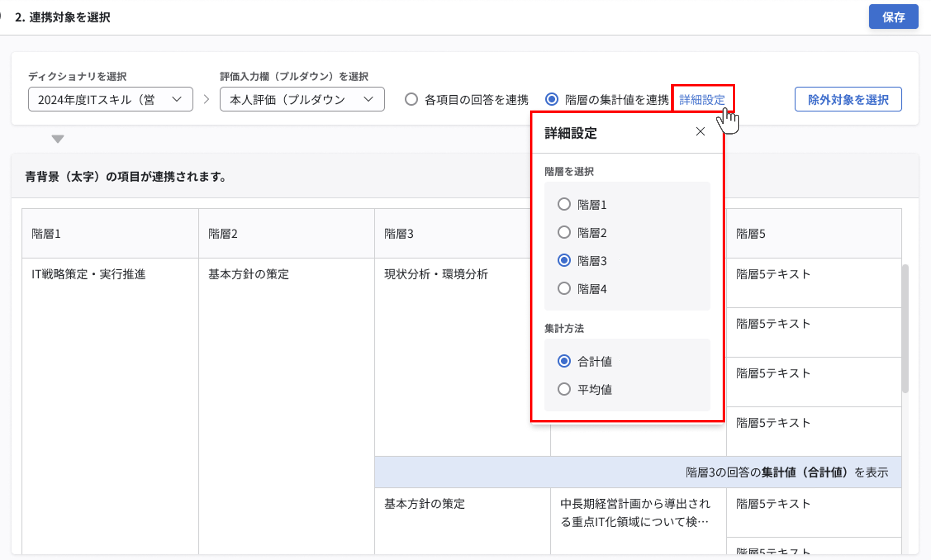Open the 詳細設定 link
Screen dimensions: 931x560
(702, 100)
